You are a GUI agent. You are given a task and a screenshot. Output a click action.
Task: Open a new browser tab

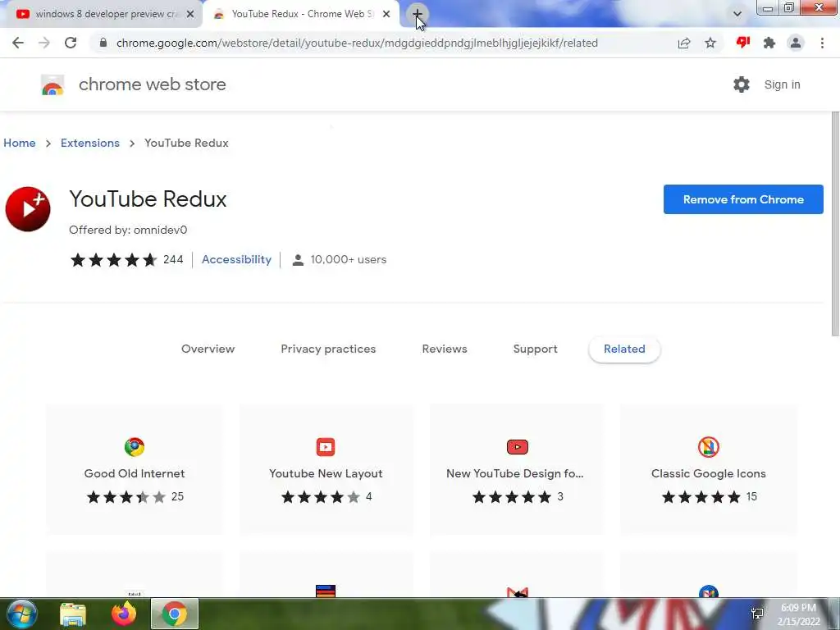pyautogui.click(x=417, y=13)
